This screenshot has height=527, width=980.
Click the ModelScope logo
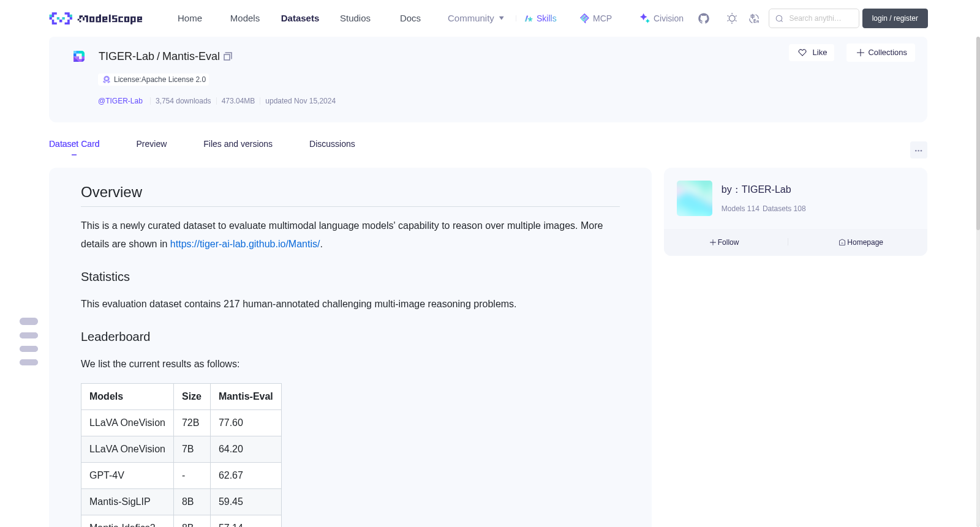[x=96, y=18]
